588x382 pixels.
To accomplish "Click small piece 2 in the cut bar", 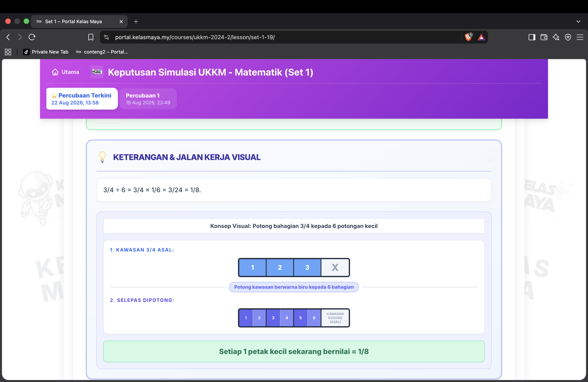I will tap(259, 318).
